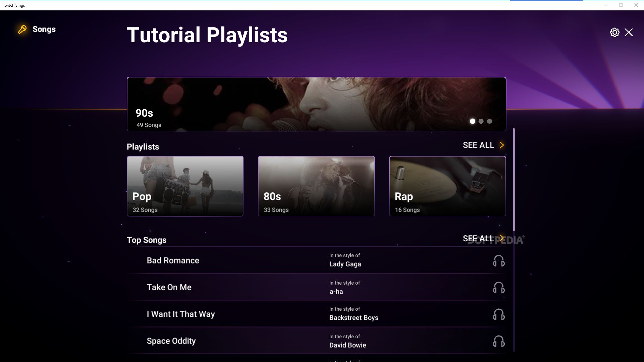Open the settings gear icon
The height and width of the screenshot is (362, 644).
coord(614,32)
